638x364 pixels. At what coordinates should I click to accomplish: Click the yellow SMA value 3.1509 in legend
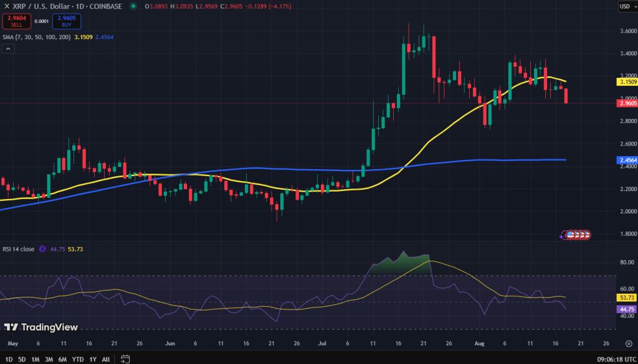pos(83,37)
